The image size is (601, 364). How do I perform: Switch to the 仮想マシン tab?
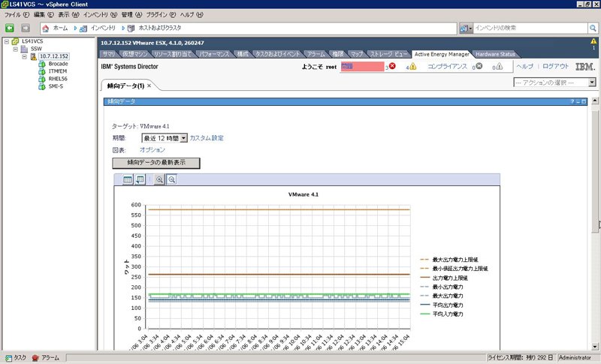pyautogui.click(x=135, y=54)
